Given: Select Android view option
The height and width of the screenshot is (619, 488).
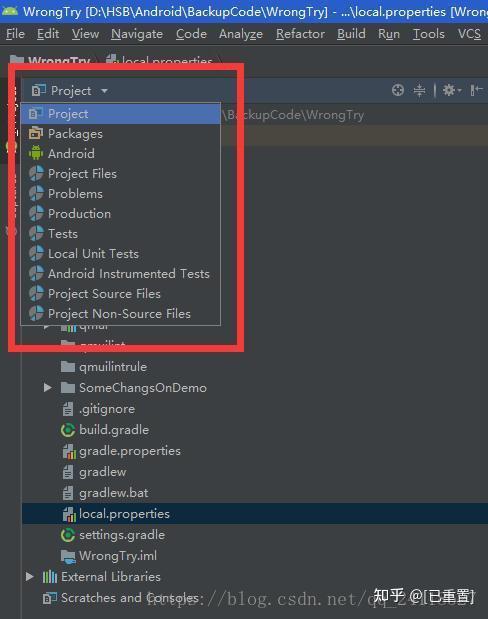Looking at the screenshot, I should (x=120, y=154).
